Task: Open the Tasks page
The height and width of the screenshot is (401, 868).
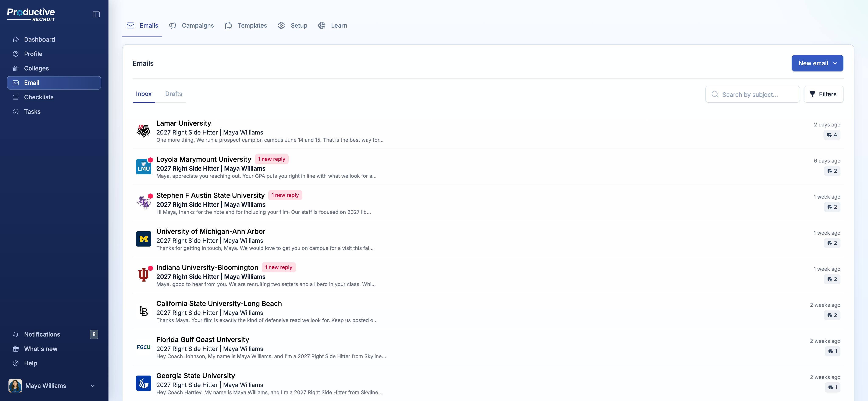Action: (x=54, y=112)
